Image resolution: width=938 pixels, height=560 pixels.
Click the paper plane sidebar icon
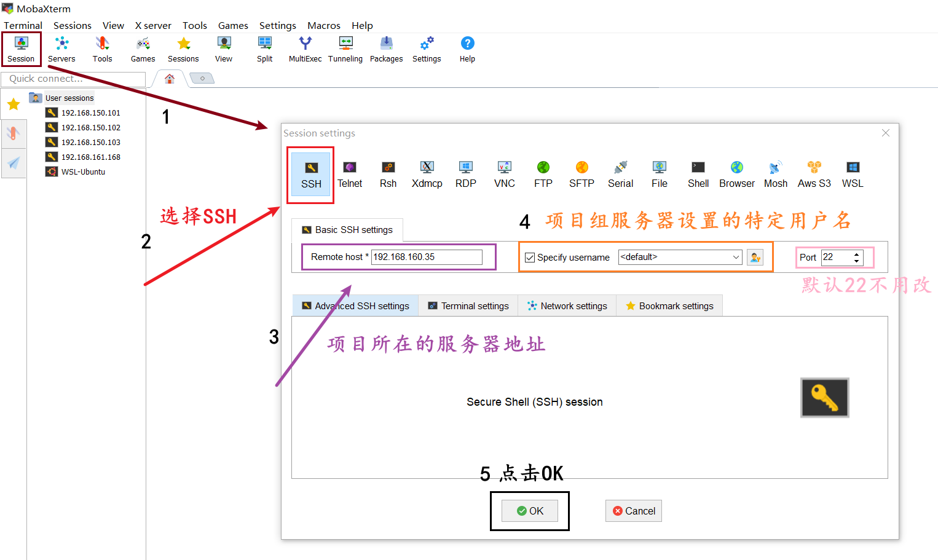14,163
